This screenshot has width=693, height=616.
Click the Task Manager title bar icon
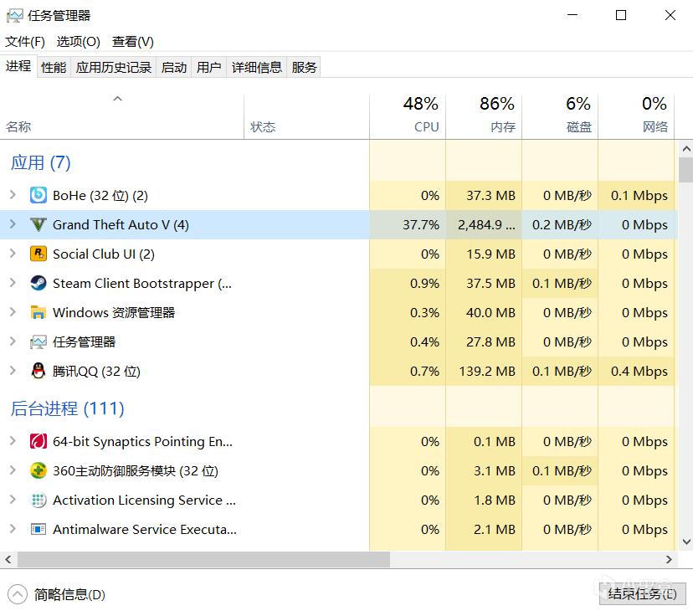(14, 15)
